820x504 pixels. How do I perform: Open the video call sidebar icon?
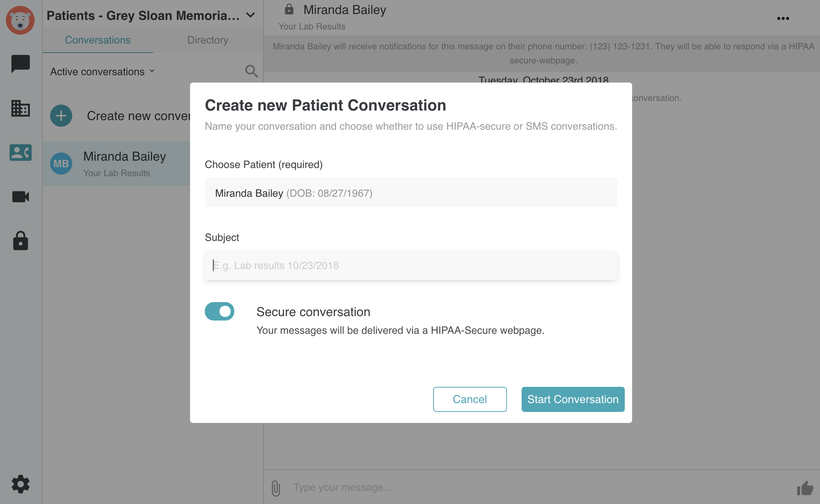pyautogui.click(x=21, y=197)
